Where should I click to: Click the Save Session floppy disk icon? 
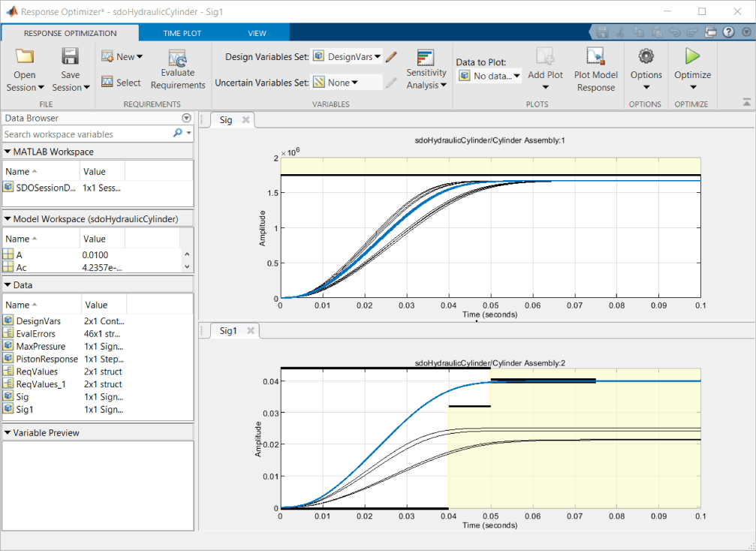click(71, 56)
